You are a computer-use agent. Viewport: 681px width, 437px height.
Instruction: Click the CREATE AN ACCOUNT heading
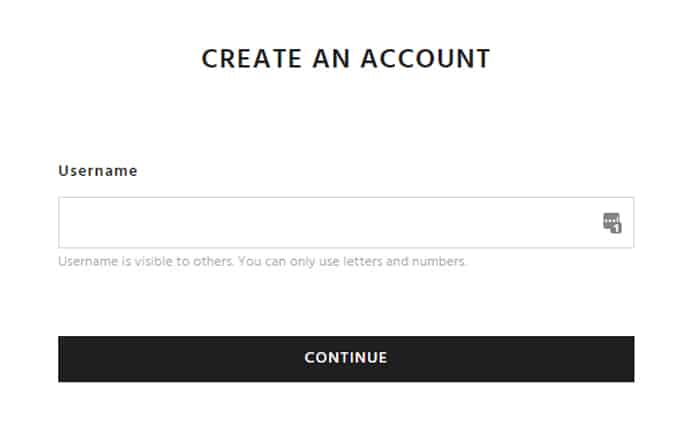point(346,59)
